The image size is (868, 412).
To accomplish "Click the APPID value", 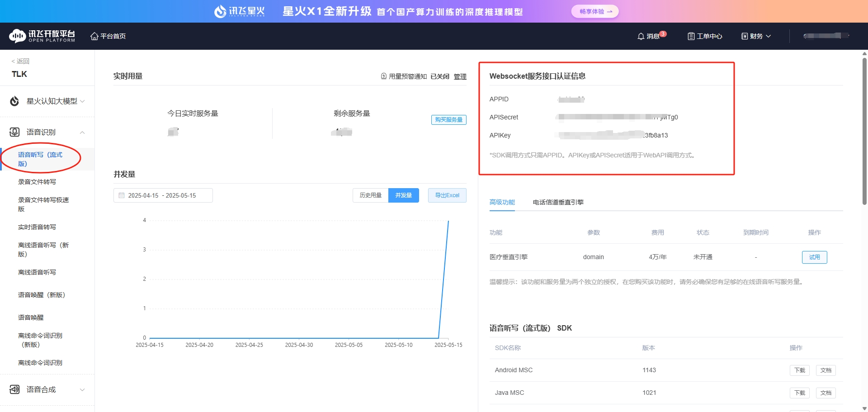I will click(x=571, y=99).
